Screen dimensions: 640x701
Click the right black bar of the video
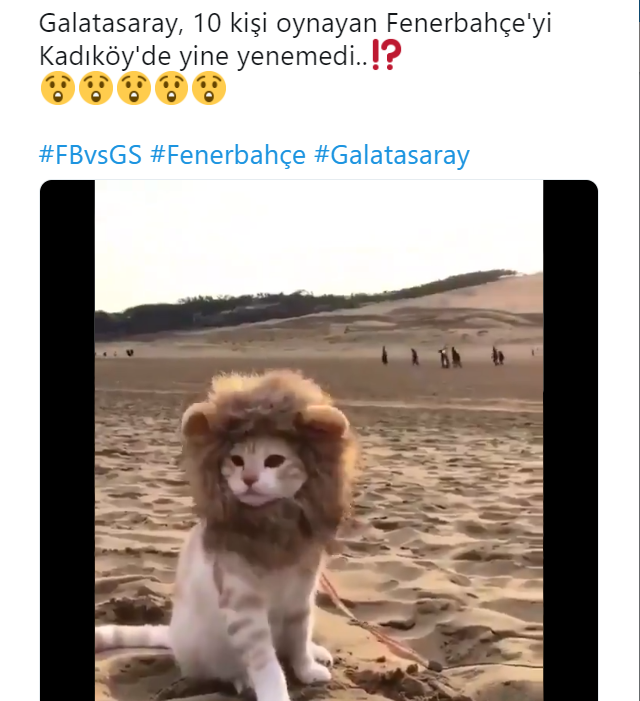(x=570, y=440)
